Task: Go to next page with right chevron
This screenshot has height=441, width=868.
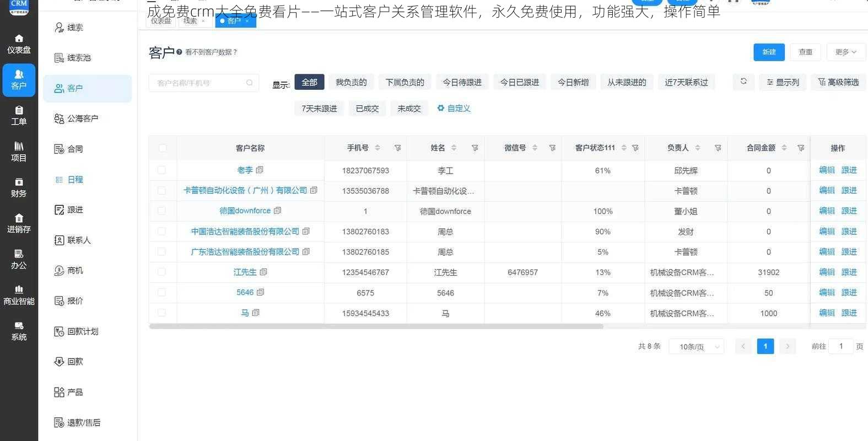Action: click(x=788, y=346)
